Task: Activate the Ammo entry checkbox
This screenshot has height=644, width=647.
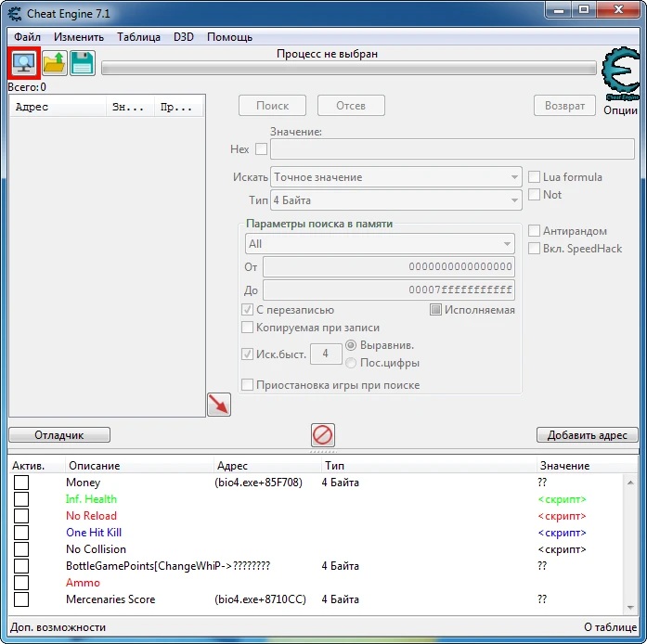Action: [21, 583]
